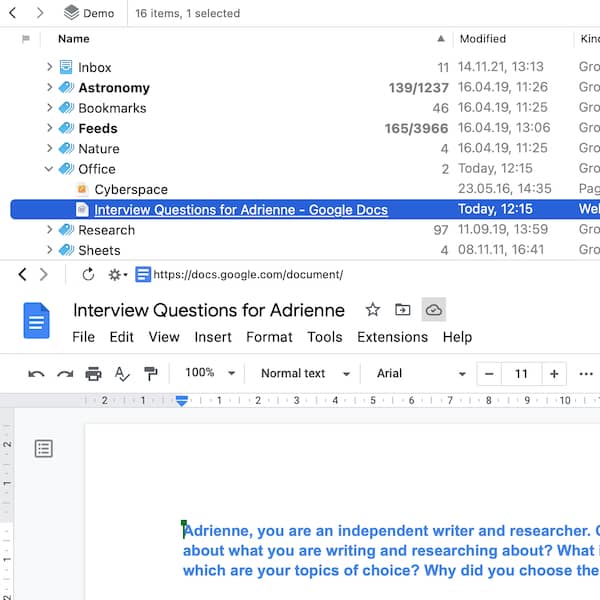
Task: Print the Google Docs document
Action: pyautogui.click(x=93, y=374)
